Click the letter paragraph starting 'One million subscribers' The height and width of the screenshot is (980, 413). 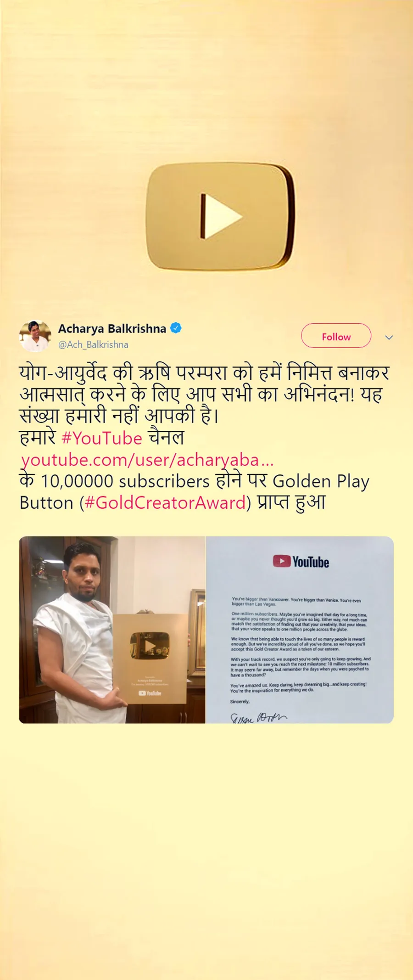tap(299, 621)
